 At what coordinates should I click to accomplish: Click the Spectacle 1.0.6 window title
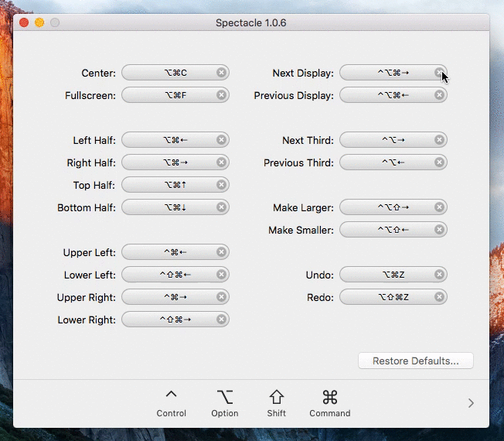pos(251,23)
